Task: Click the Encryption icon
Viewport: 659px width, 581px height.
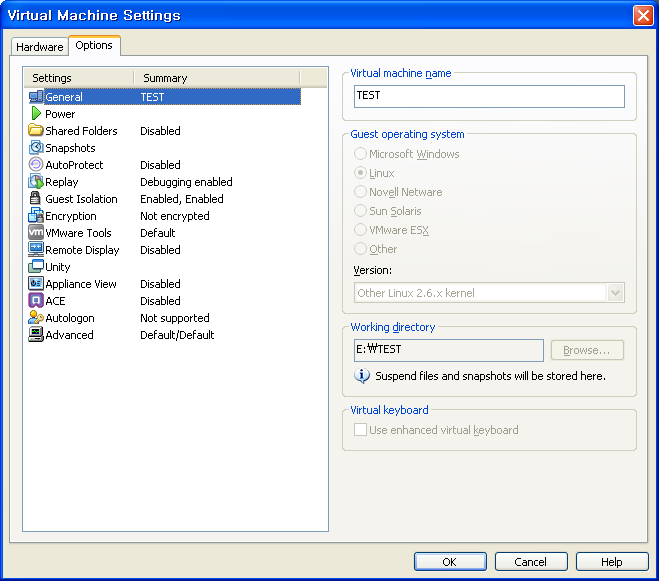Action: point(36,216)
